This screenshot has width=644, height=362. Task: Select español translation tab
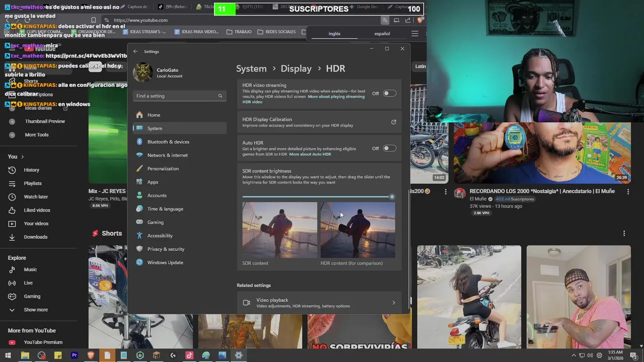tap(382, 34)
